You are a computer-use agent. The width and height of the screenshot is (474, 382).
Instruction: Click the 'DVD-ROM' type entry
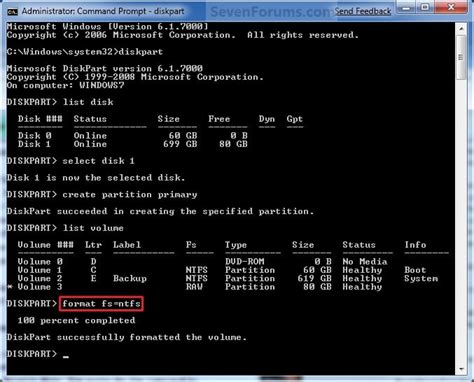(245, 262)
